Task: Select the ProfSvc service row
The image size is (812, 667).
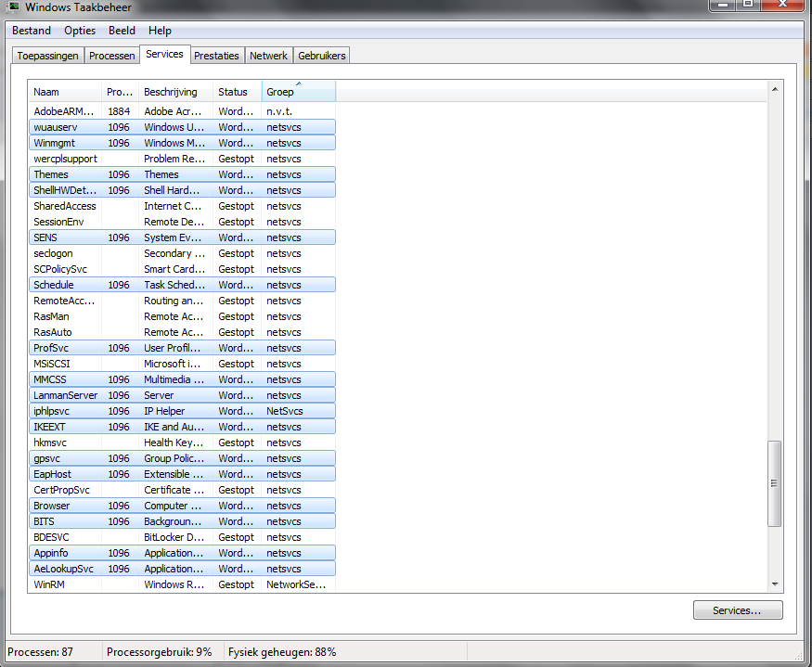Action: [182, 348]
